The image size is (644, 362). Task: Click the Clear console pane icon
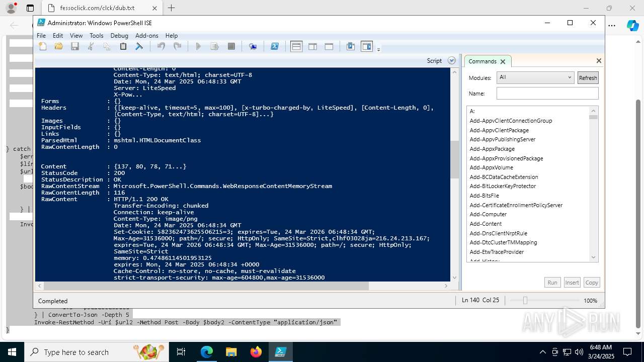tap(139, 46)
